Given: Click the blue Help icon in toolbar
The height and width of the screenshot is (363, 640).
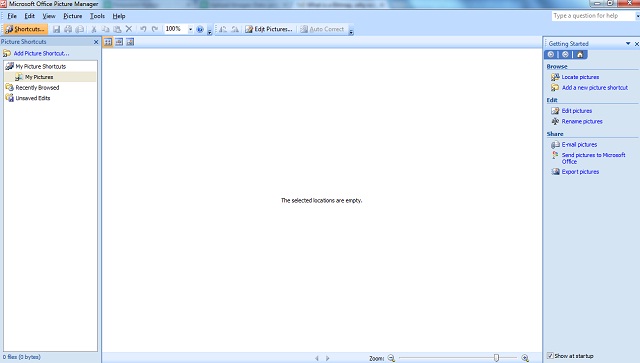Looking at the screenshot, I should click(x=200, y=29).
